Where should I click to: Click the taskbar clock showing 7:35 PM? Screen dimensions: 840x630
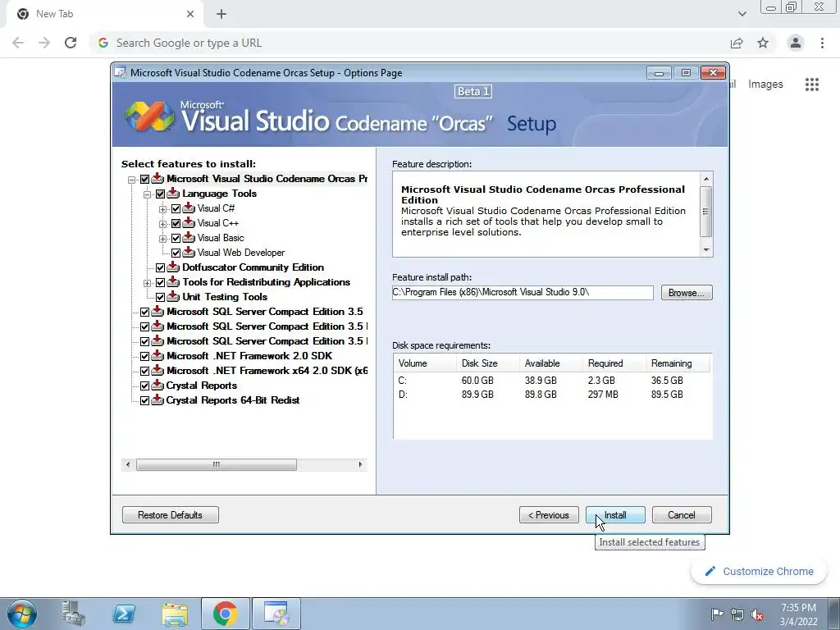798,614
